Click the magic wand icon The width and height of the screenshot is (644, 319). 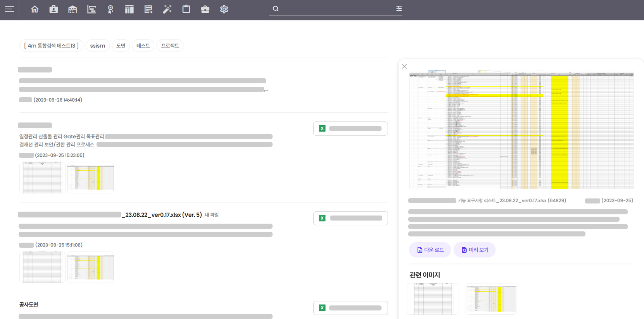click(167, 9)
